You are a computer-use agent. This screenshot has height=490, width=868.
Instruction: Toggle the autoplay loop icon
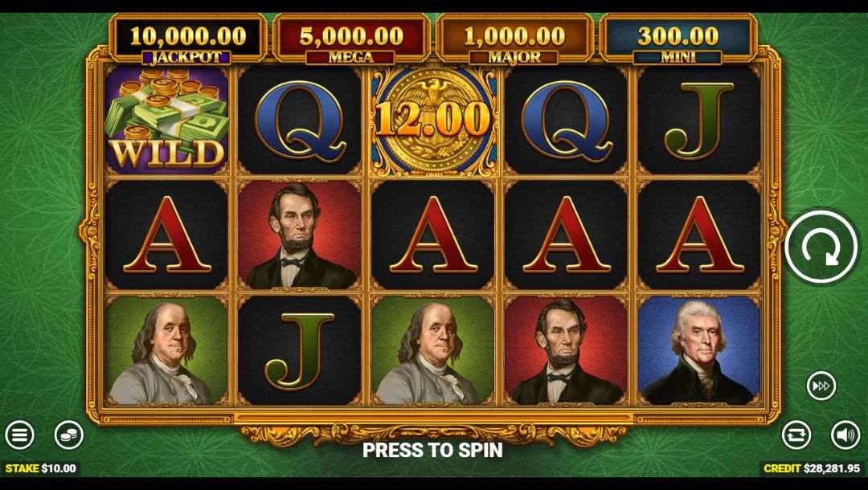pos(796,435)
